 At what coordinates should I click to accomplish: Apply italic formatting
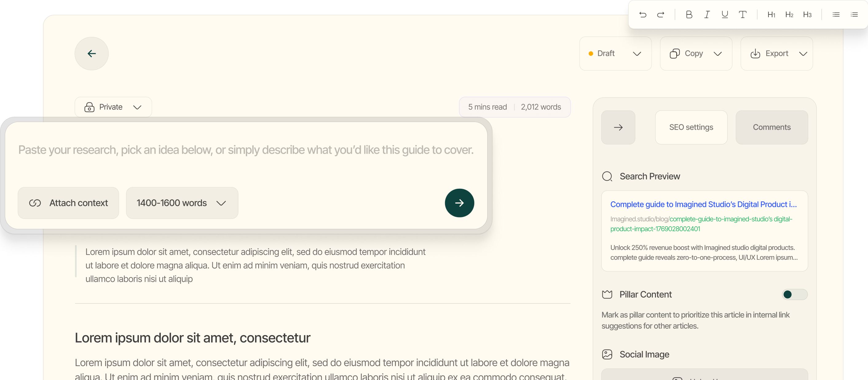click(x=707, y=14)
